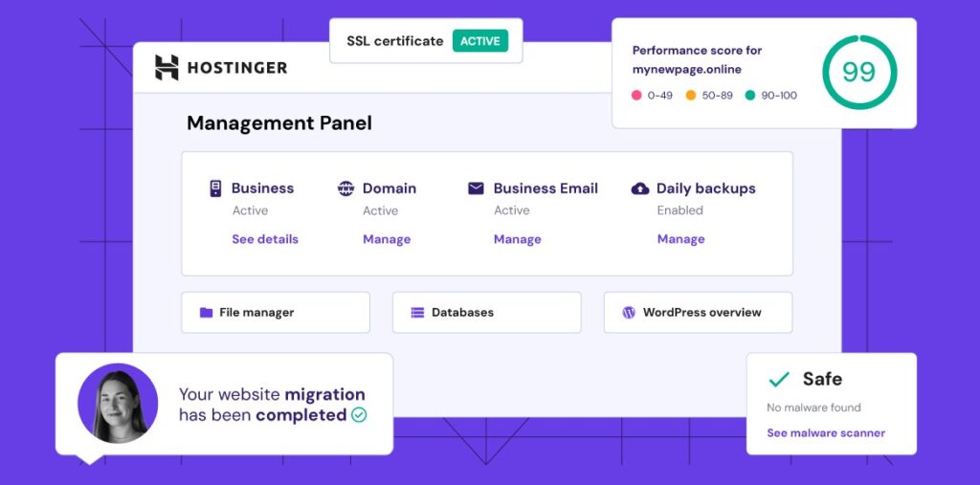
Task: Open Manage link under Domain
Action: tap(387, 239)
